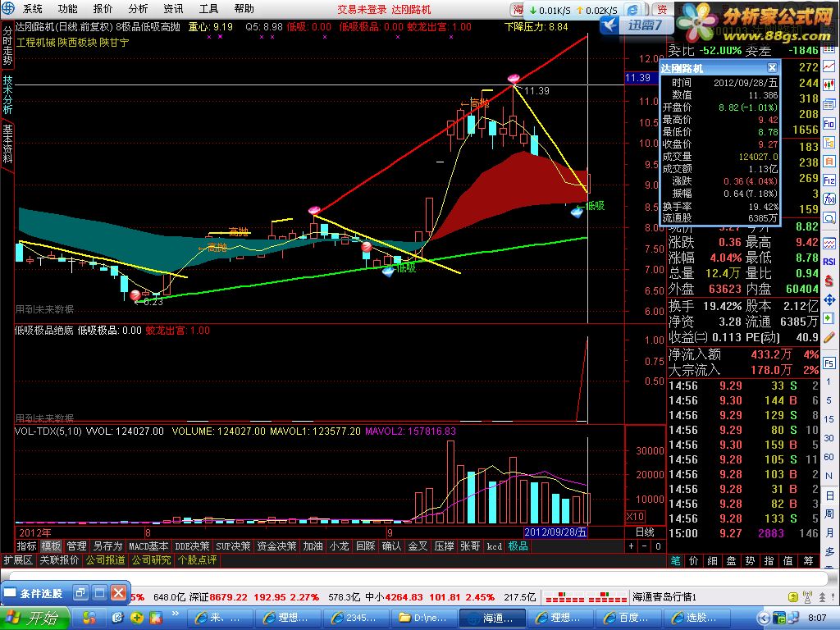This screenshot has width=840, height=630.
Task: Click the Windows 开始 start button
Action: 34,618
